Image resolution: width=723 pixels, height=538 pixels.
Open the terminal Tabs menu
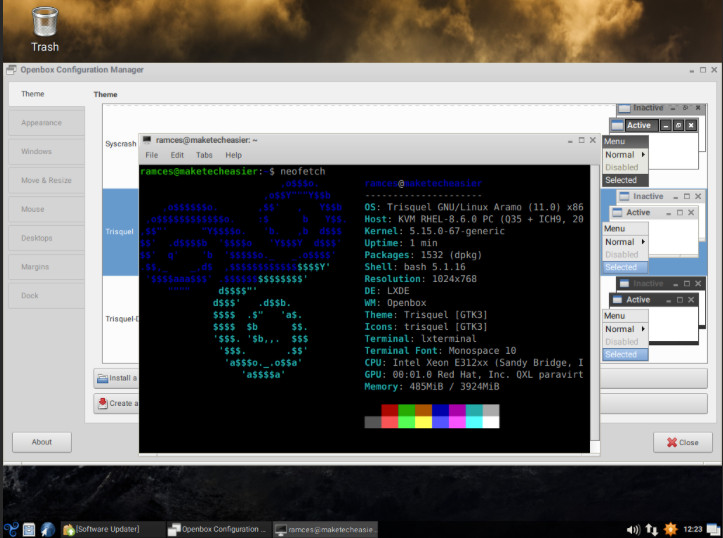204,155
